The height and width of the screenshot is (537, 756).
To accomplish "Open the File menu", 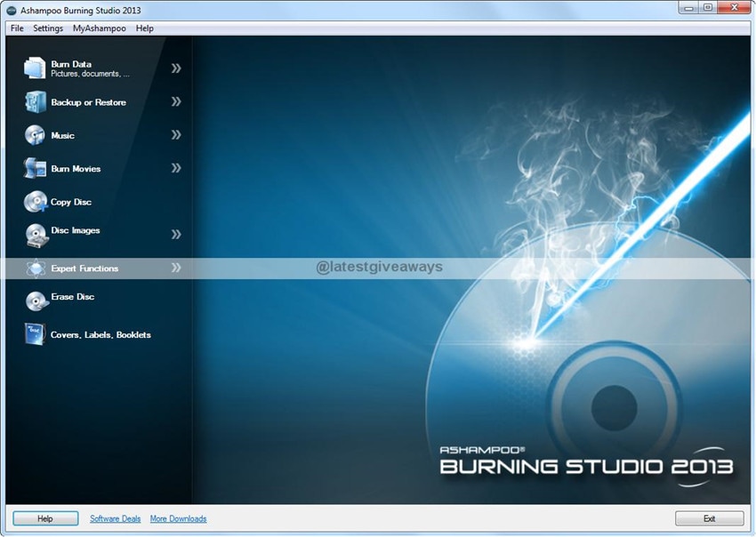I will click(17, 28).
